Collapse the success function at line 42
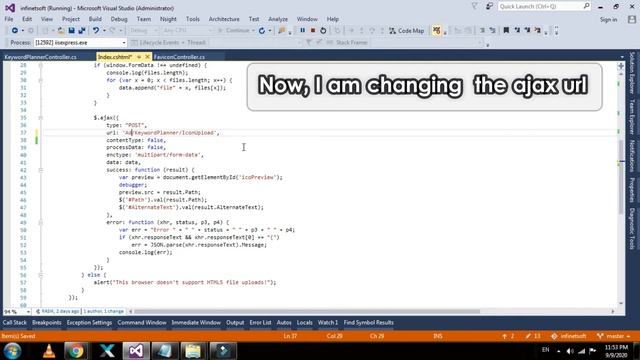The width and height of the screenshot is (640, 360). pyautogui.click(x=40, y=170)
